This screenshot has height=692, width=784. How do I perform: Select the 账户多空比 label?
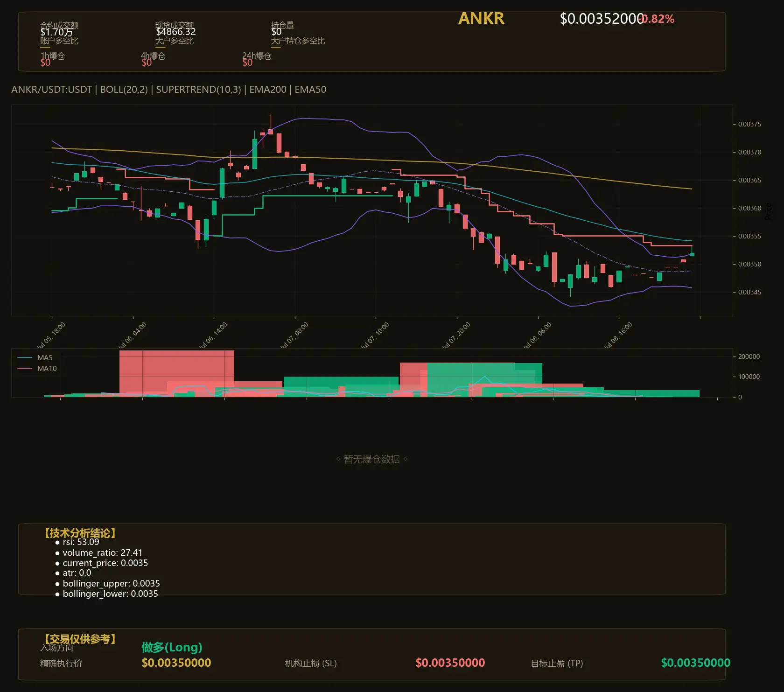point(59,41)
